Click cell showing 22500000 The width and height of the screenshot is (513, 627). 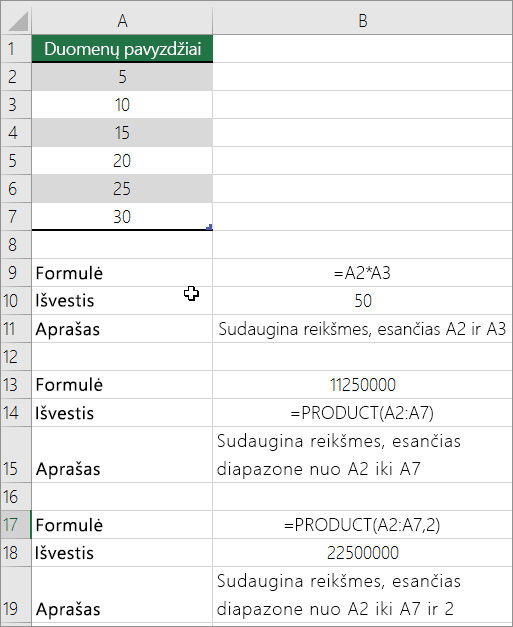363,553
